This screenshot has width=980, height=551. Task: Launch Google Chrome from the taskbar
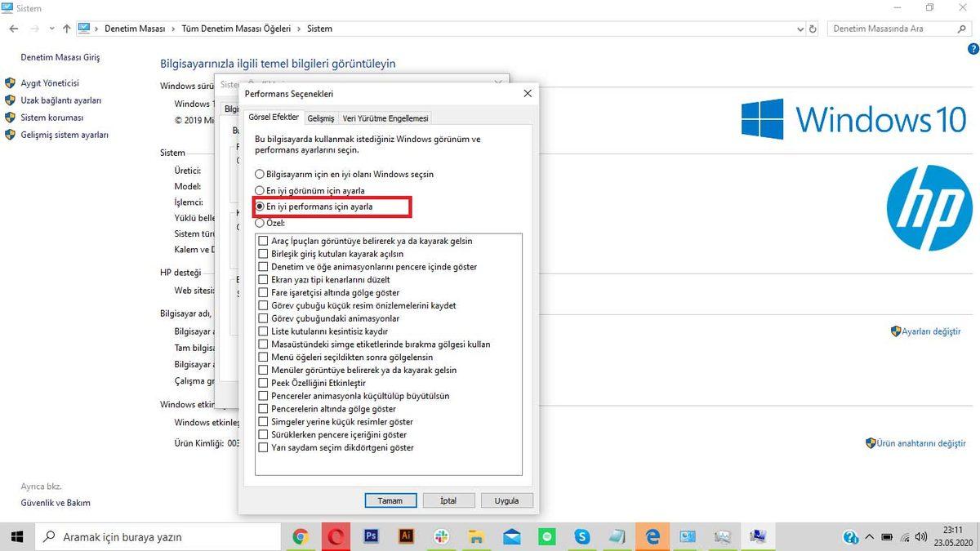click(x=301, y=536)
